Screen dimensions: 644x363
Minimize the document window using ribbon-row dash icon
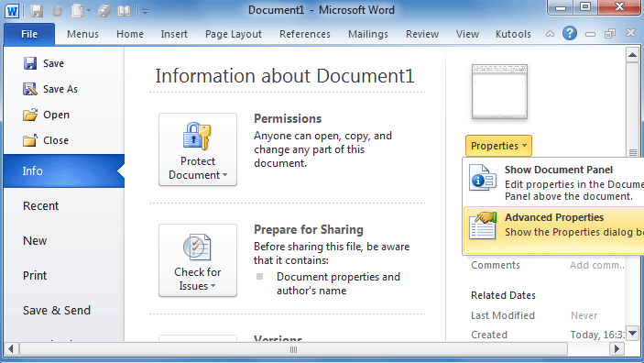pos(590,34)
